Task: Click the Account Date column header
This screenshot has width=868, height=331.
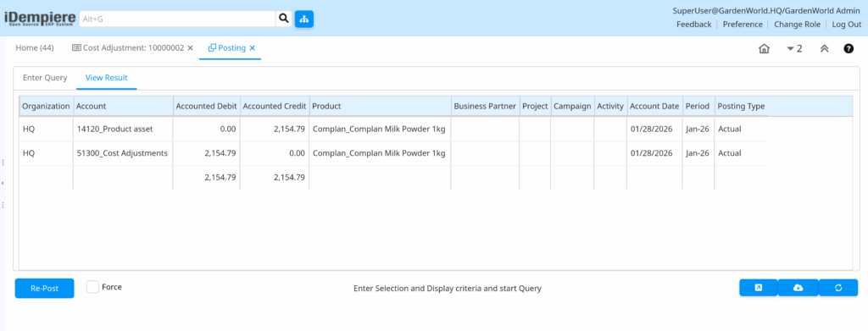Action: tap(654, 106)
